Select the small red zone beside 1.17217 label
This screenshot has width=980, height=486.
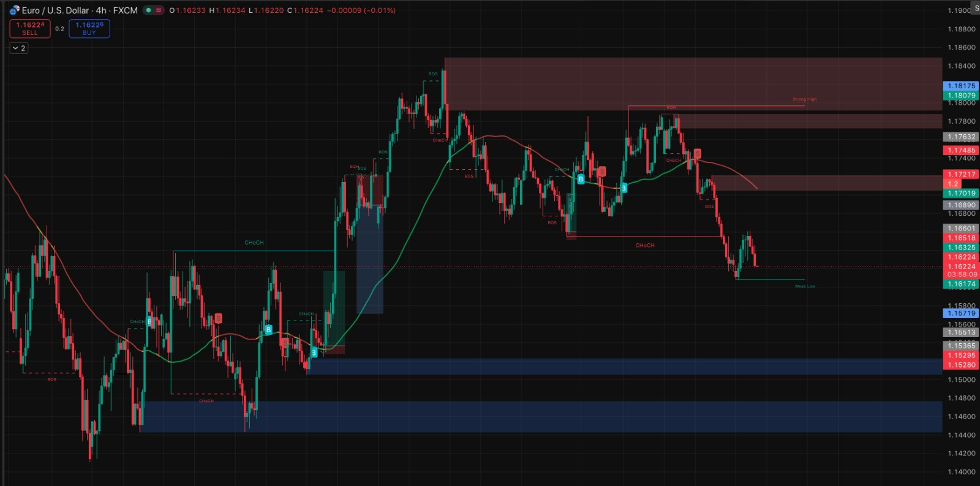827,183
